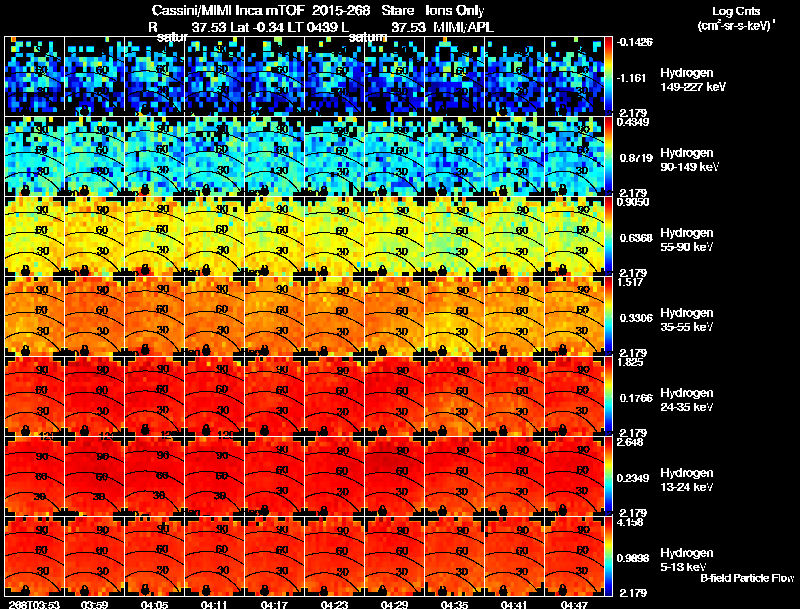800x609 pixels.
Task: Click the -0.1426 color scale value
Action: click(635, 42)
